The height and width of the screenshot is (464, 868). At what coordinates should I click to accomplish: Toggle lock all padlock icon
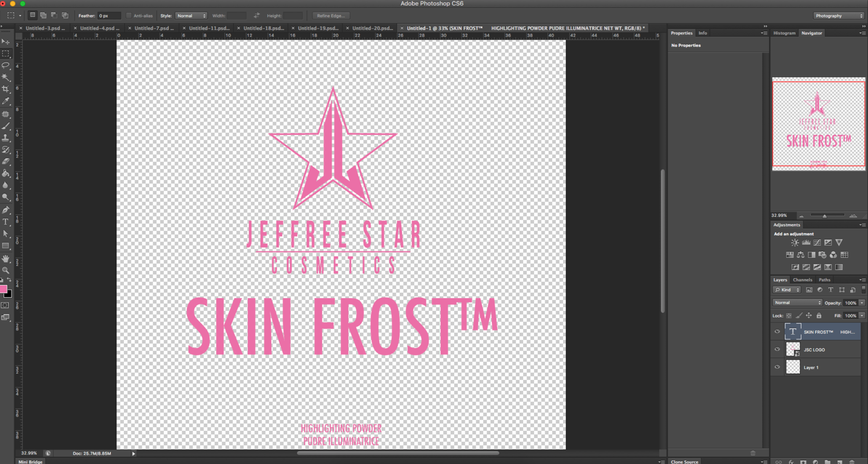[819, 316]
